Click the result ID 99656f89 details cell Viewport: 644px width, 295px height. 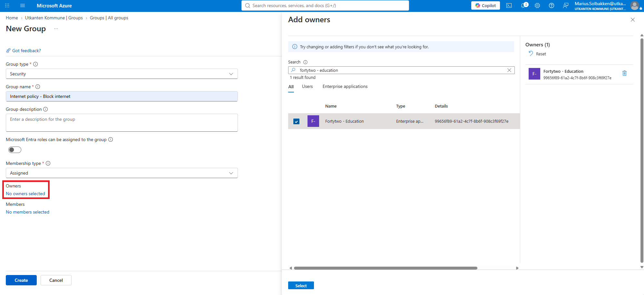(472, 121)
